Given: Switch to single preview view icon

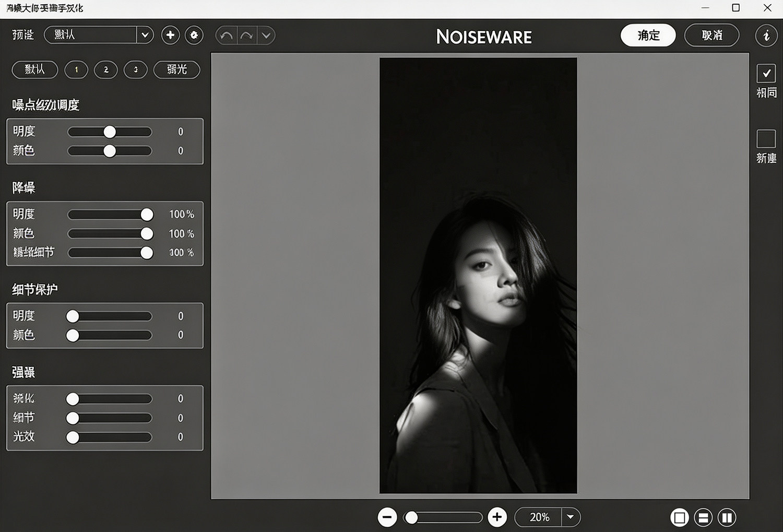Looking at the screenshot, I should click(x=680, y=517).
